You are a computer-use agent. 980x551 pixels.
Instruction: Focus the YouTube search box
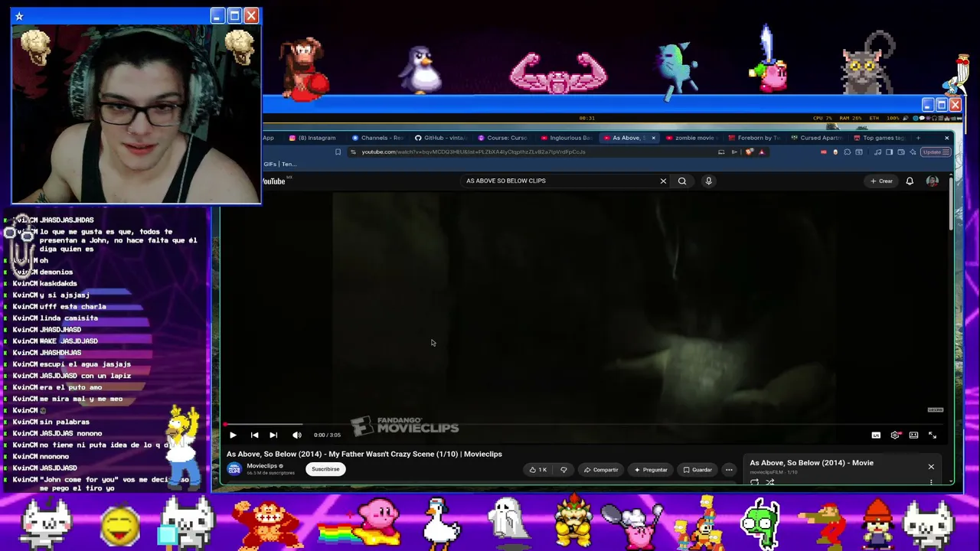559,181
